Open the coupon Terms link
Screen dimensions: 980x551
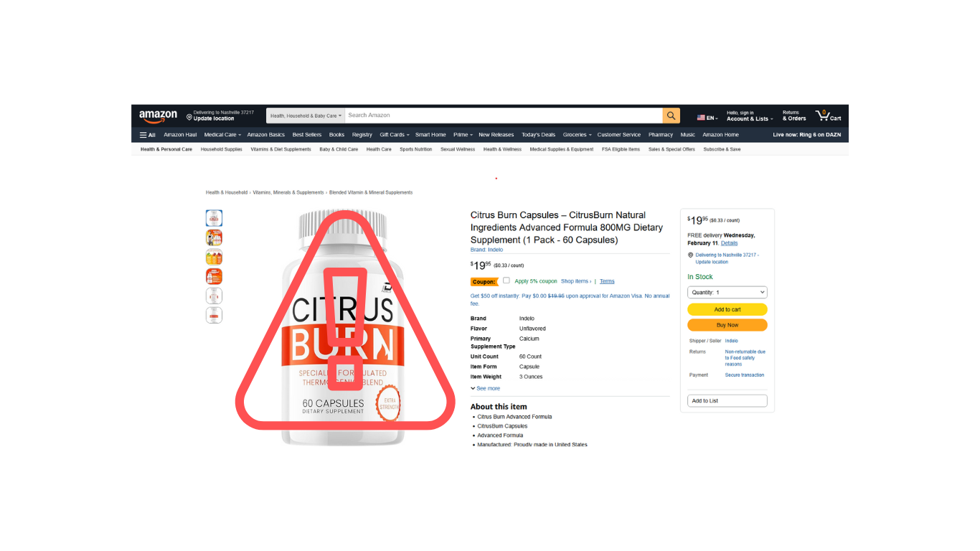click(x=607, y=281)
